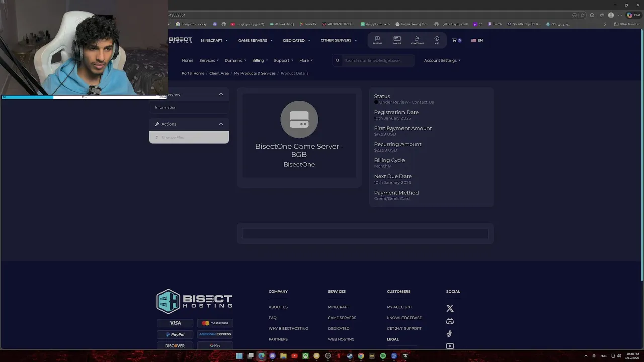Open Steam from the taskbar
644x362 pixels.
tap(350, 356)
